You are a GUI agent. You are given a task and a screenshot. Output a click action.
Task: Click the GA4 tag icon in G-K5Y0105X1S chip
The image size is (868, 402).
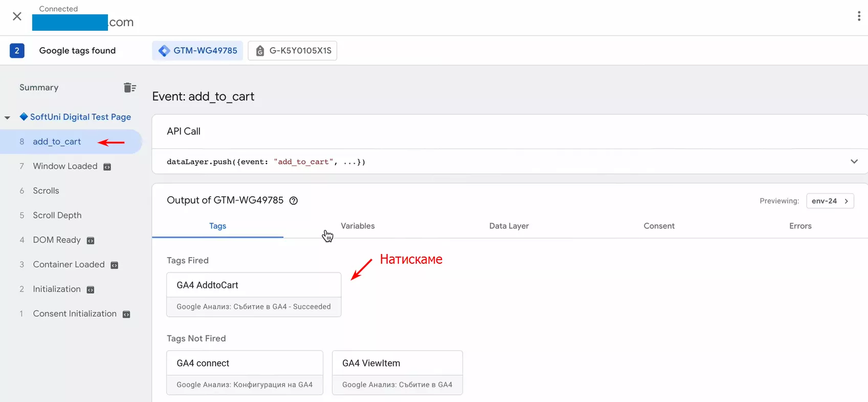click(x=260, y=51)
